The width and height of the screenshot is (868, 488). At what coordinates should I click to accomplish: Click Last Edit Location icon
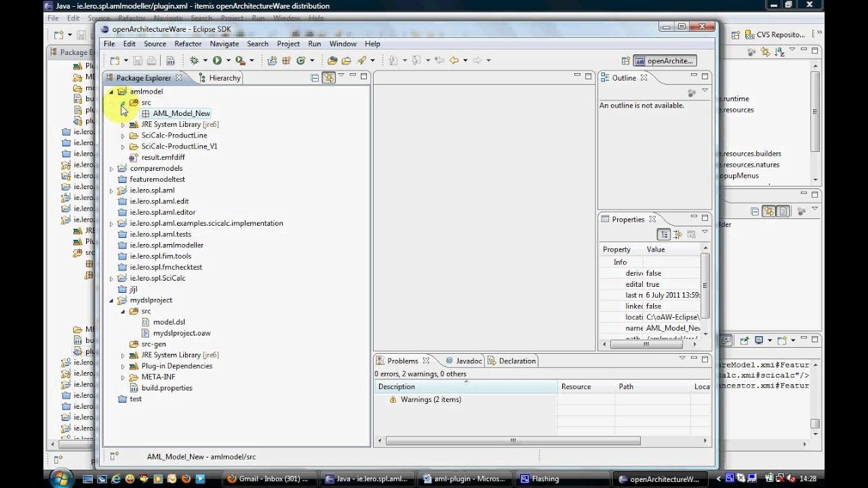click(439, 60)
